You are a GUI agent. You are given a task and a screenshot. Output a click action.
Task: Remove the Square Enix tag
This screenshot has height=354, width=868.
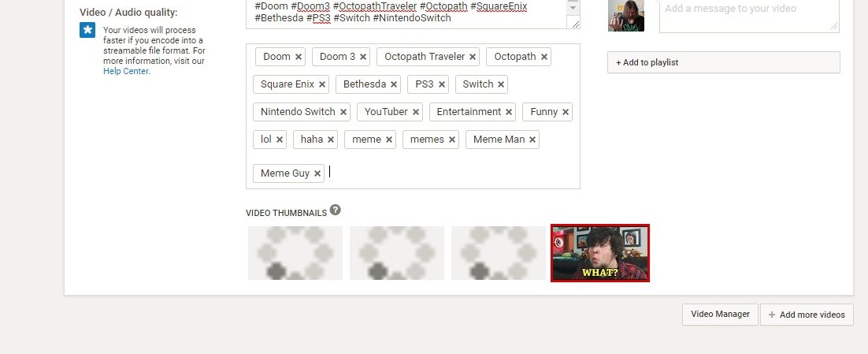tap(322, 85)
